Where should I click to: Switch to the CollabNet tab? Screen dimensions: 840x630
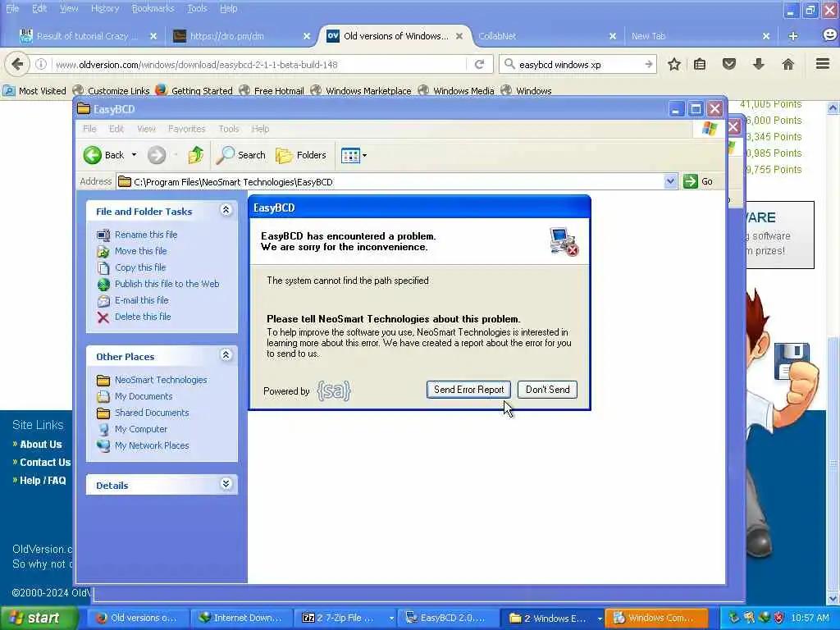coord(546,36)
